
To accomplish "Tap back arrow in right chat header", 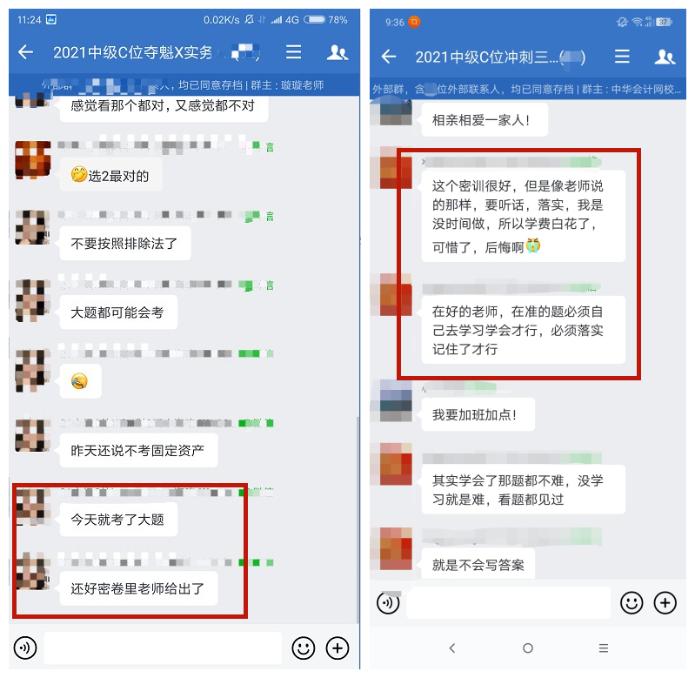I will 389,57.
